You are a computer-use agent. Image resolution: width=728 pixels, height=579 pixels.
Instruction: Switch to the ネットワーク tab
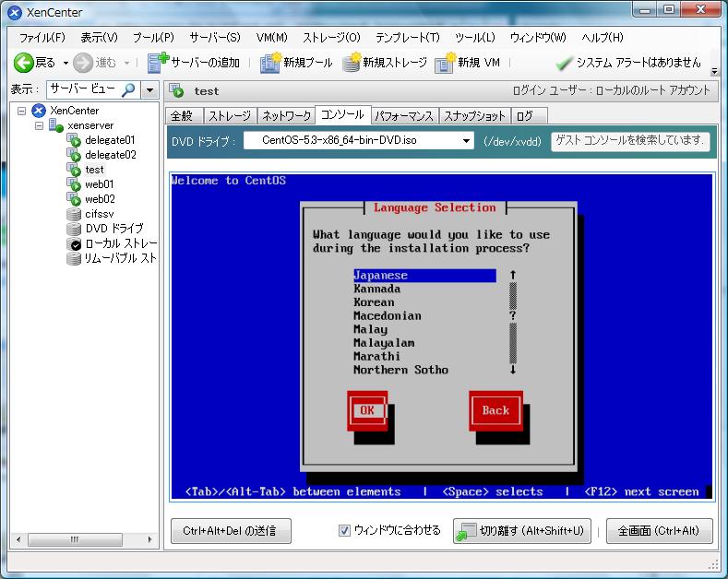[286, 116]
